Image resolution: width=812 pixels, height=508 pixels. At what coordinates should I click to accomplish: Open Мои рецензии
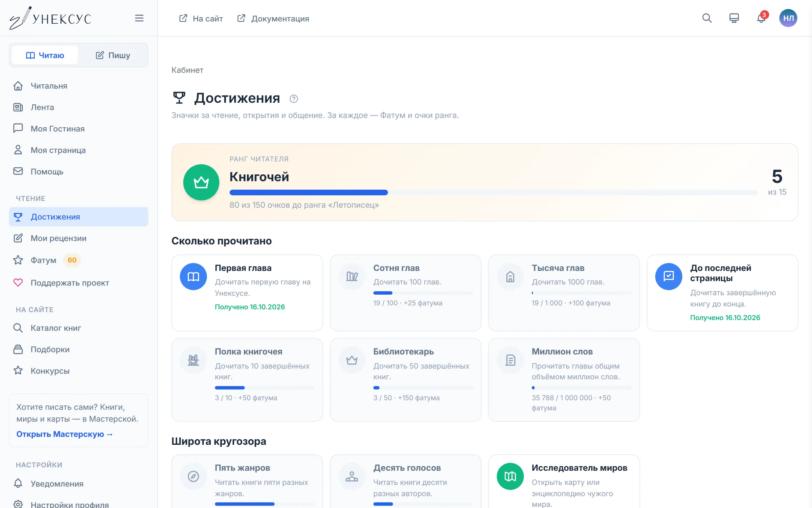click(x=78, y=238)
